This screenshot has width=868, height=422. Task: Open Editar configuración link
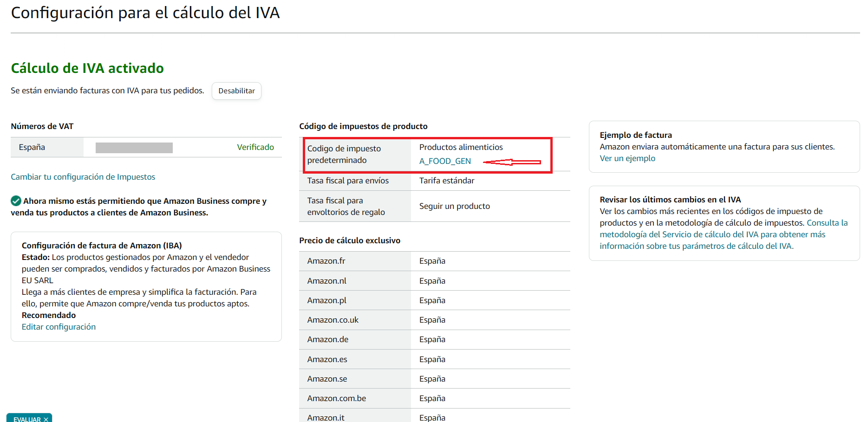click(x=59, y=327)
